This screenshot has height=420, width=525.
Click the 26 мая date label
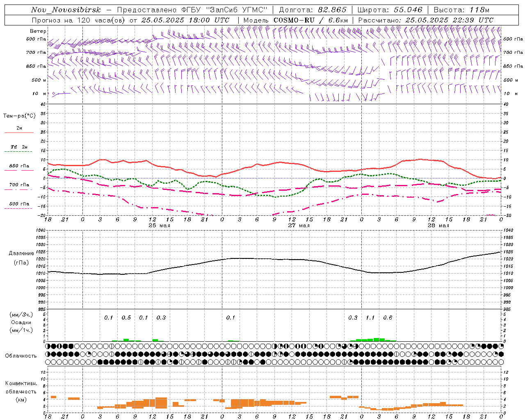(160, 226)
